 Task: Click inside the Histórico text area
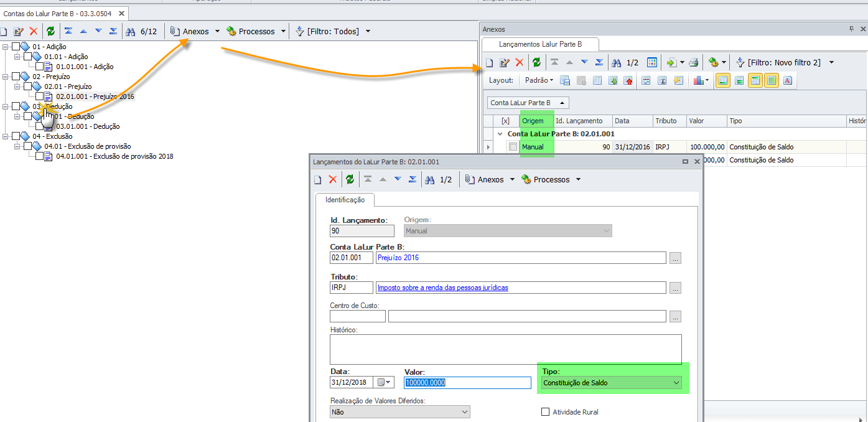point(505,349)
